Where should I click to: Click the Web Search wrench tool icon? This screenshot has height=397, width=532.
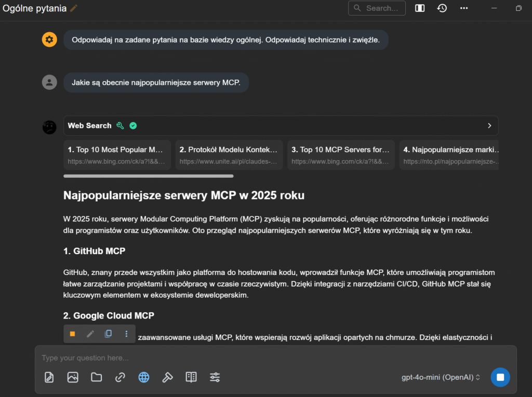point(120,126)
